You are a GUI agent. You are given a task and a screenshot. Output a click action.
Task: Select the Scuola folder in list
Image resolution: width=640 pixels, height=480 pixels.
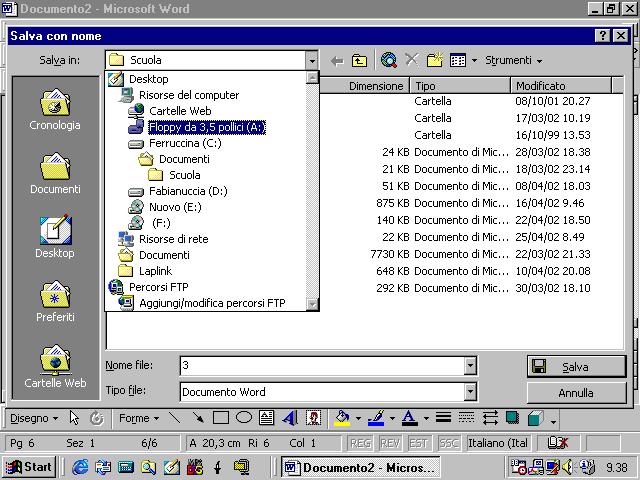click(184, 175)
